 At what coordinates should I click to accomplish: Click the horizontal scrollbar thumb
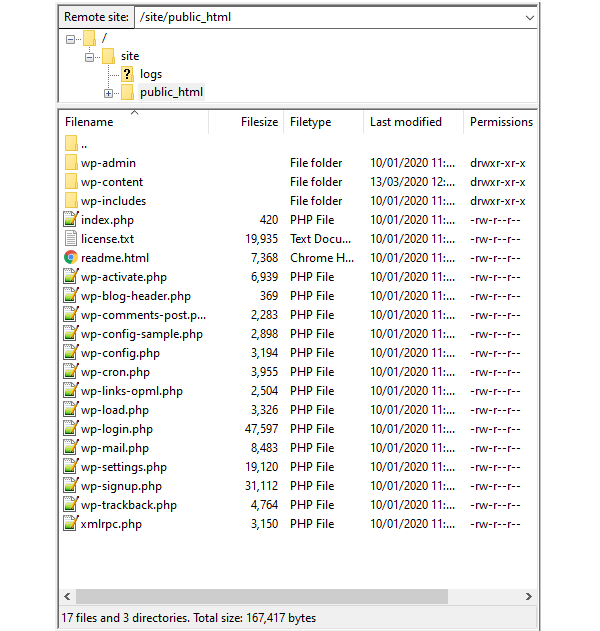coord(262,596)
